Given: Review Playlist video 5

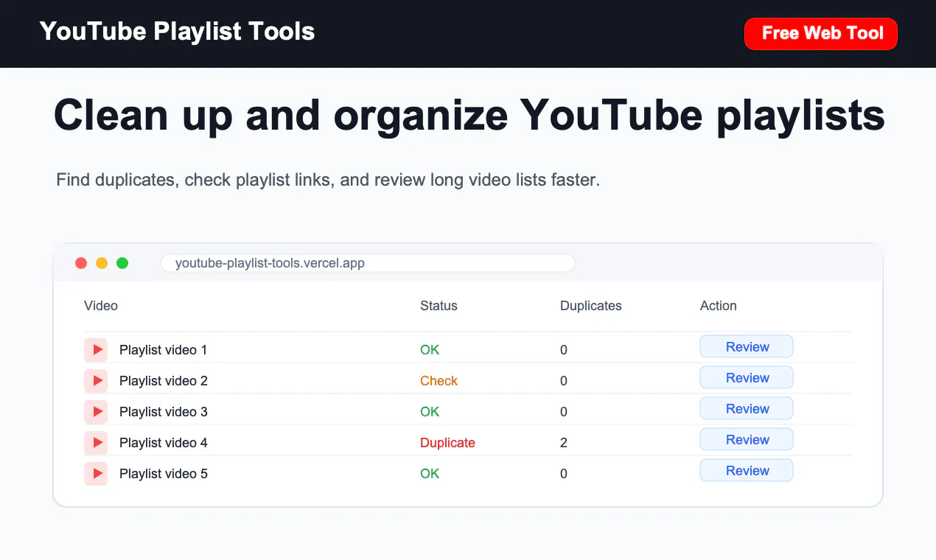Looking at the screenshot, I should tap(747, 471).
